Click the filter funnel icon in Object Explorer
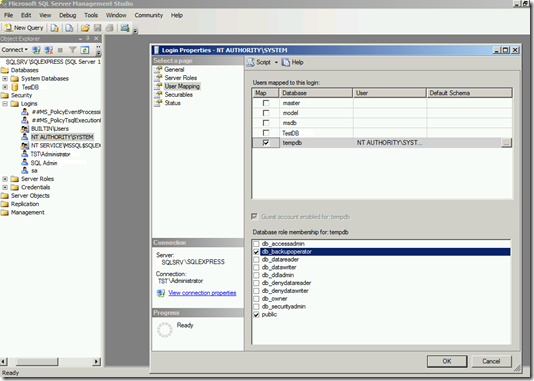Screen dimensions: 534x381 (x=72, y=50)
